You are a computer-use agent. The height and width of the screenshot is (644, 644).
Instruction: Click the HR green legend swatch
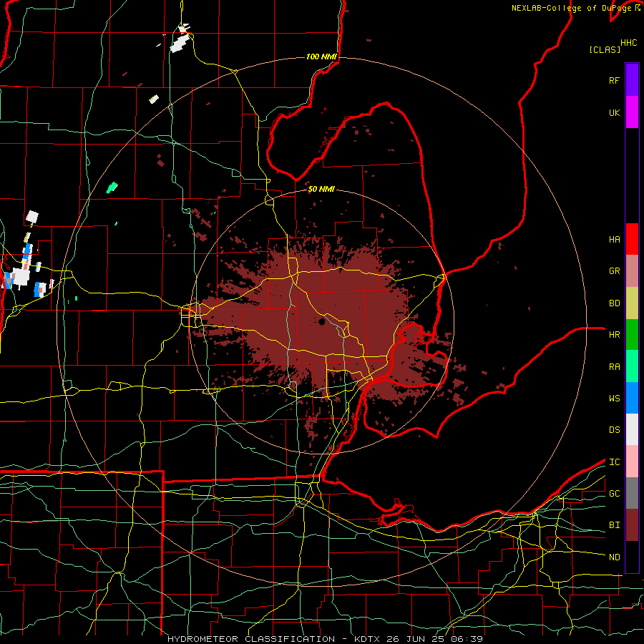point(632,335)
